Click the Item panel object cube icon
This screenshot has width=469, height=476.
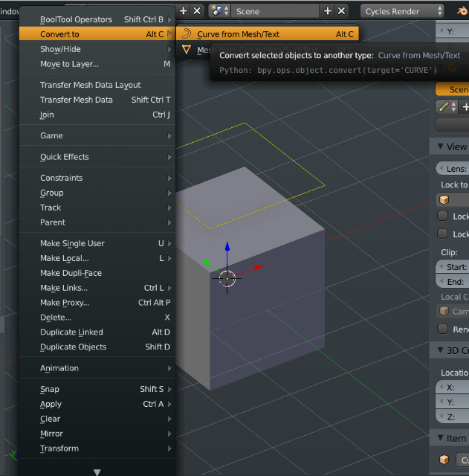point(444,460)
